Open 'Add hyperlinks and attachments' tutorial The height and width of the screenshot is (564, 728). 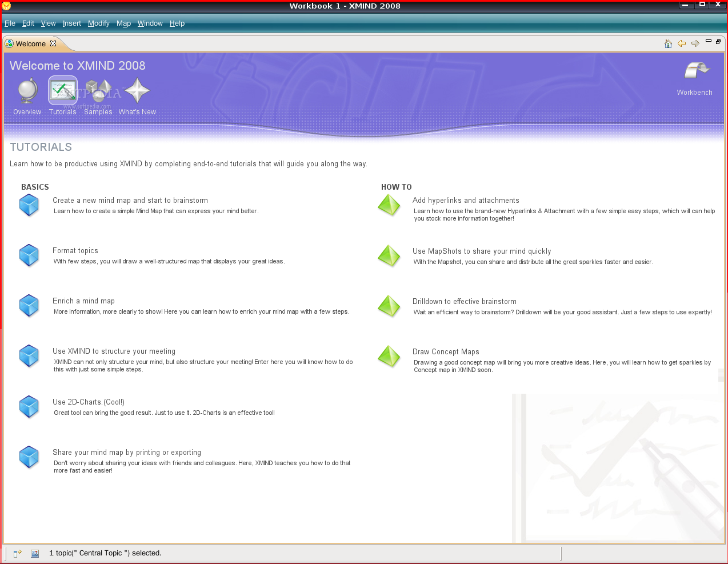tap(466, 201)
